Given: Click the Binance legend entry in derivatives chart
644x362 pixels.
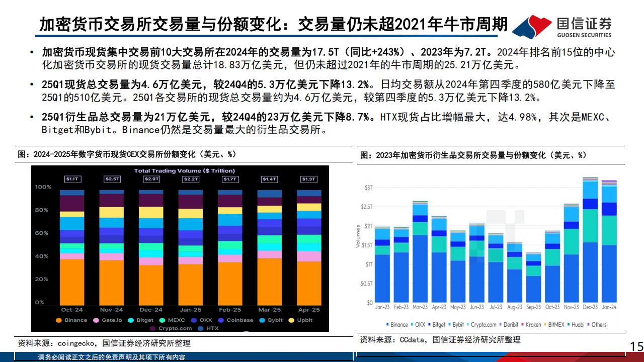Looking at the screenshot, I should click(397, 325).
